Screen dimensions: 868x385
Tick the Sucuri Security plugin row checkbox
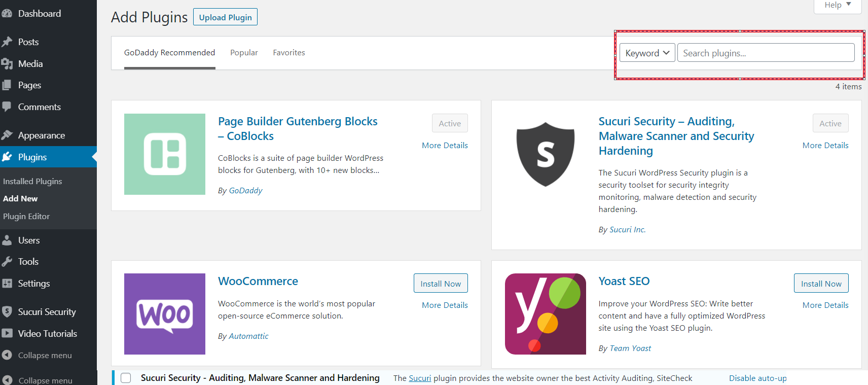(126, 378)
